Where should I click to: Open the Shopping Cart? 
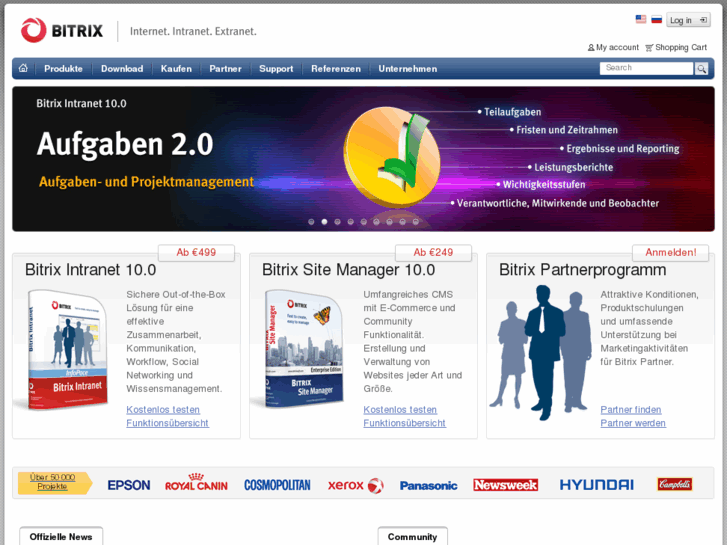676,47
